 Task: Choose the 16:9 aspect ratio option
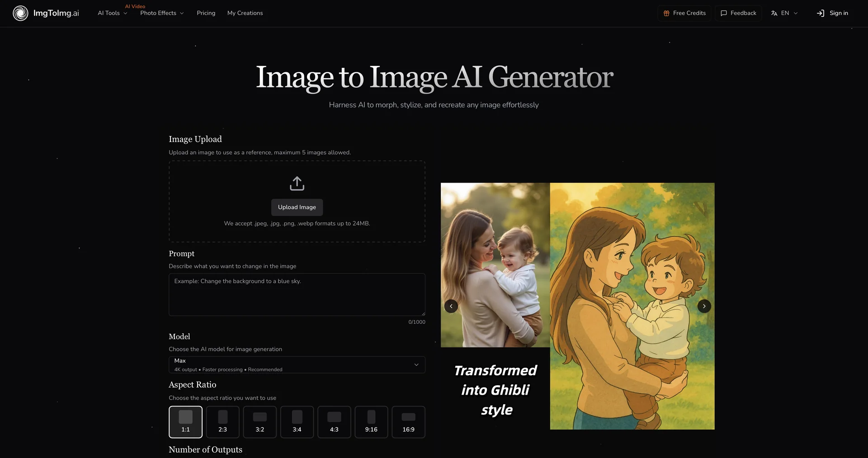[x=408, y=422]
